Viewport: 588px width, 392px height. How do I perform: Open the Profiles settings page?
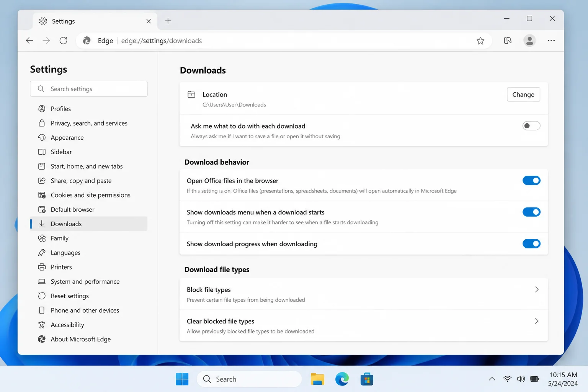tap(89, 109)
